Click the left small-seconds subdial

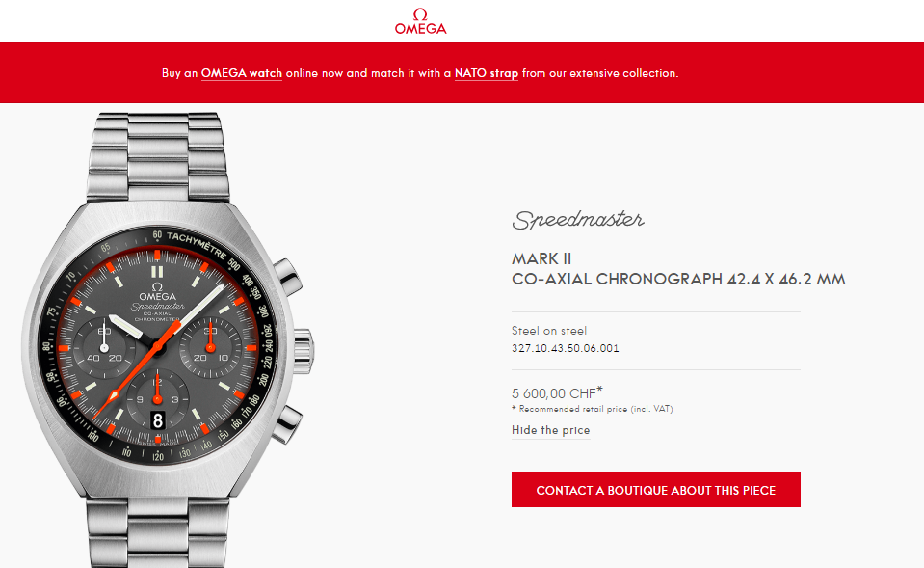(x=104, y=348)
